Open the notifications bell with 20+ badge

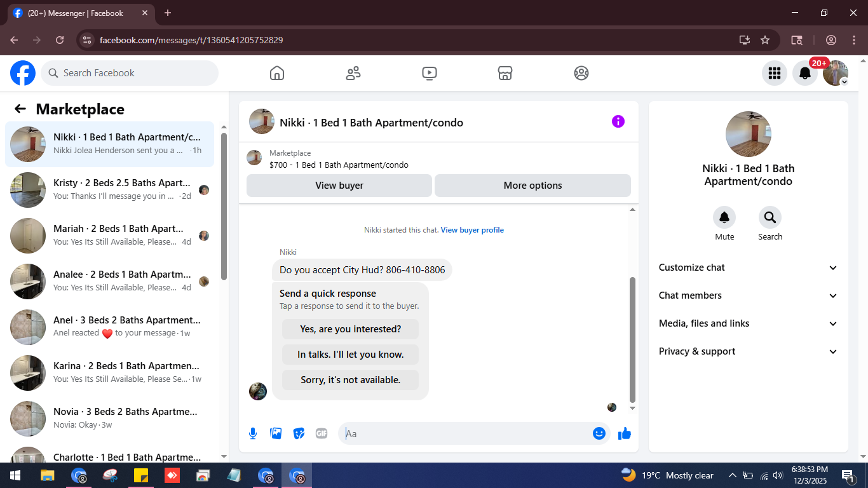(x=805, y=73)
